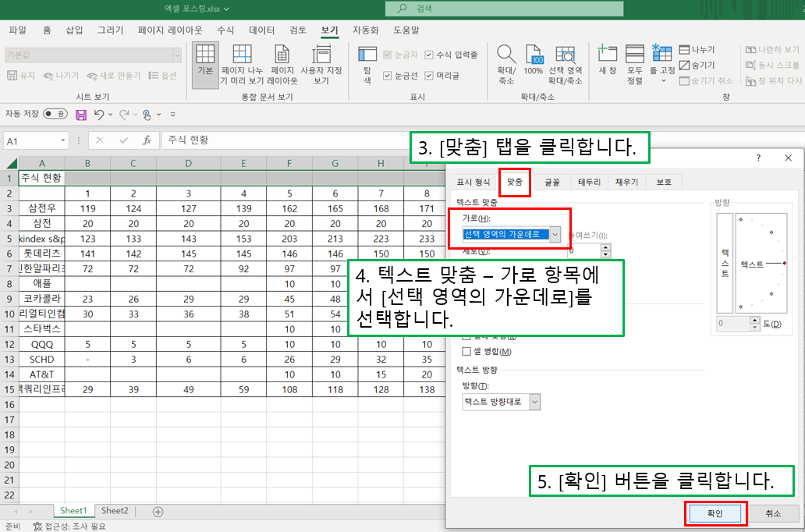Open the 파일 menu tab
Viewport: 805px width, 532px height.
[17, 30]
